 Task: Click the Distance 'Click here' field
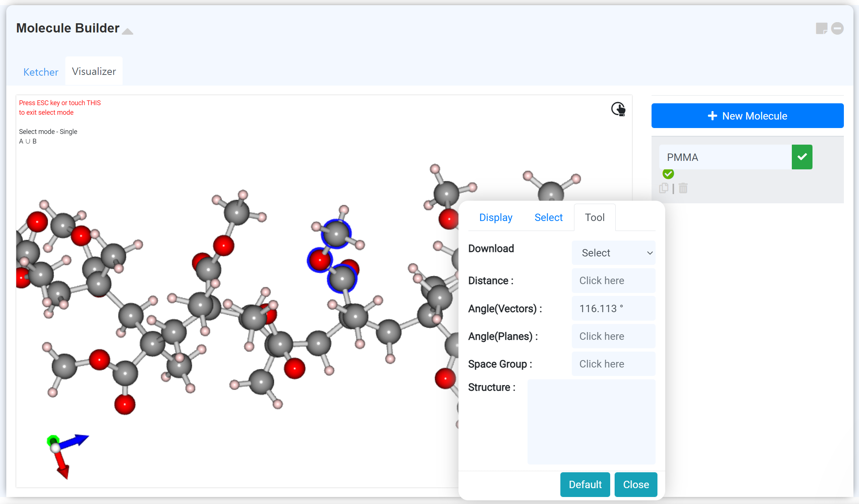(x=614, y=281)
